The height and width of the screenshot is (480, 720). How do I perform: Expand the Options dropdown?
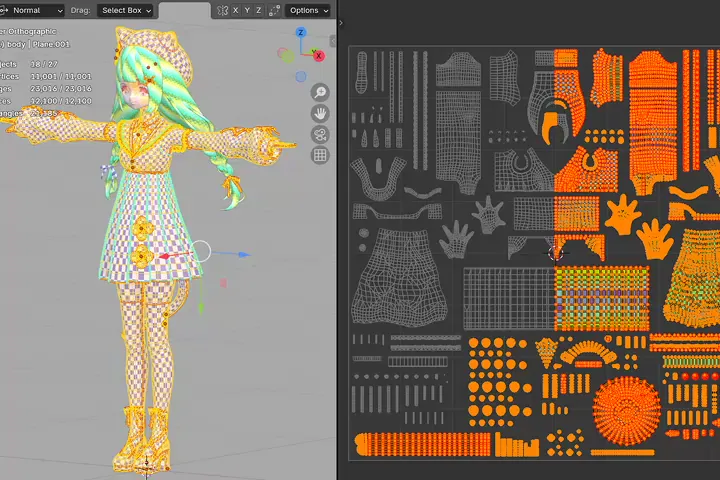tap(308, 10)
